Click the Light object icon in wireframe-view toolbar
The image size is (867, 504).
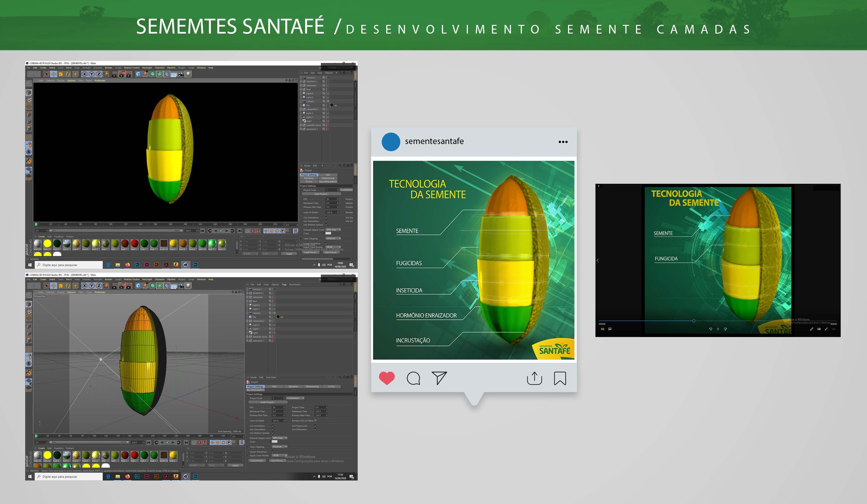[188, 286]
